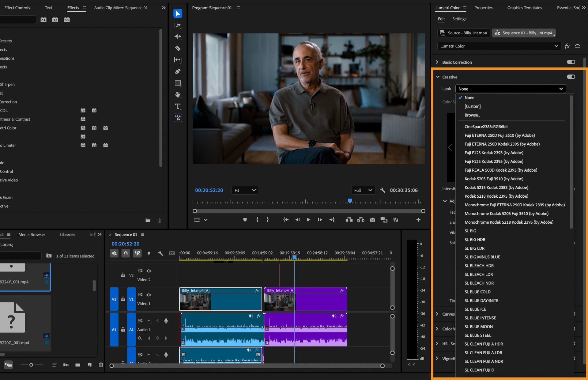Collapse the Creative section header
The height and width of the screenshot is (380, 588).
point(437,77)
